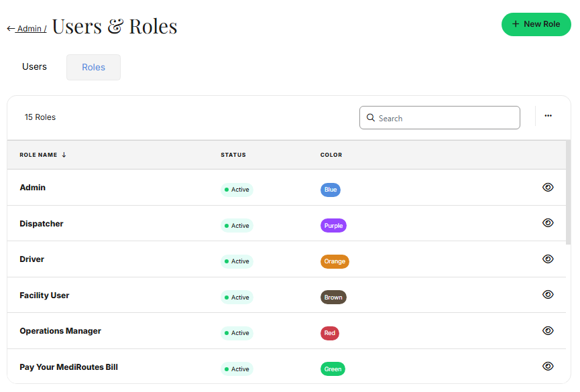Viewport: 580px width, 392px height.
Task: Toggle the Role Name sort arrow
Action: tap(64, 154)
